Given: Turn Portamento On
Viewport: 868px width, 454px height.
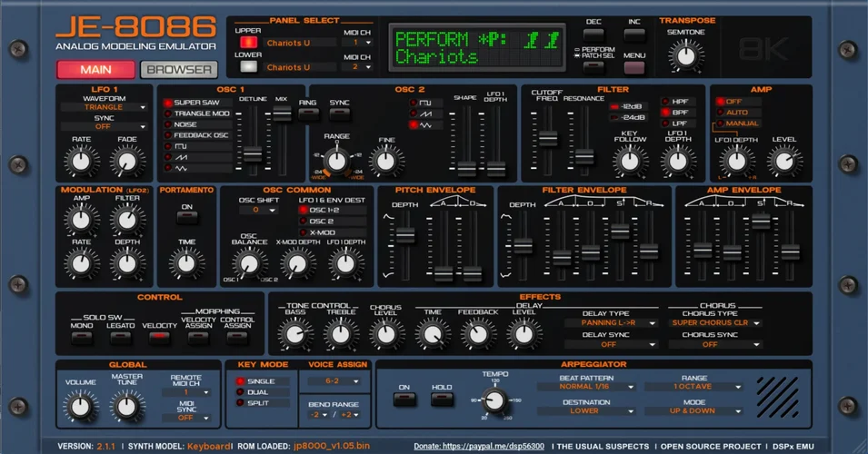Looking at the screenshot, I should [187, 218].
